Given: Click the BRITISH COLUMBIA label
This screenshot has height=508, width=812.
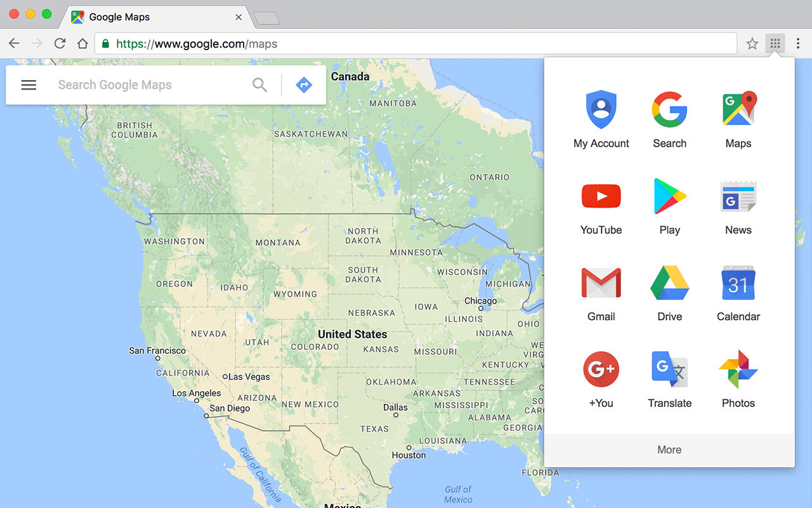Looking at the screenshot, I should tap(134, 130).
